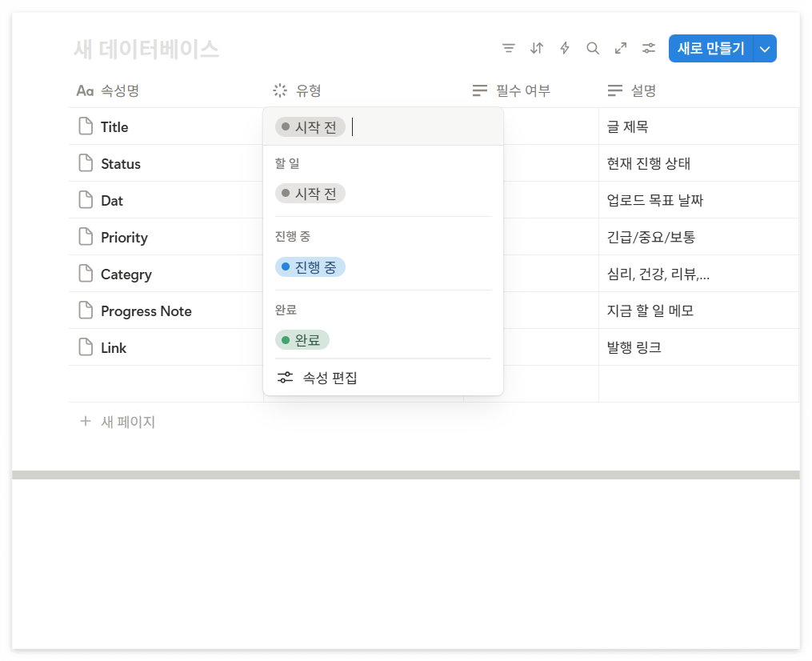Click the 새 데이터베이스 title
The image size is (812, 661).
click(146, 49)
